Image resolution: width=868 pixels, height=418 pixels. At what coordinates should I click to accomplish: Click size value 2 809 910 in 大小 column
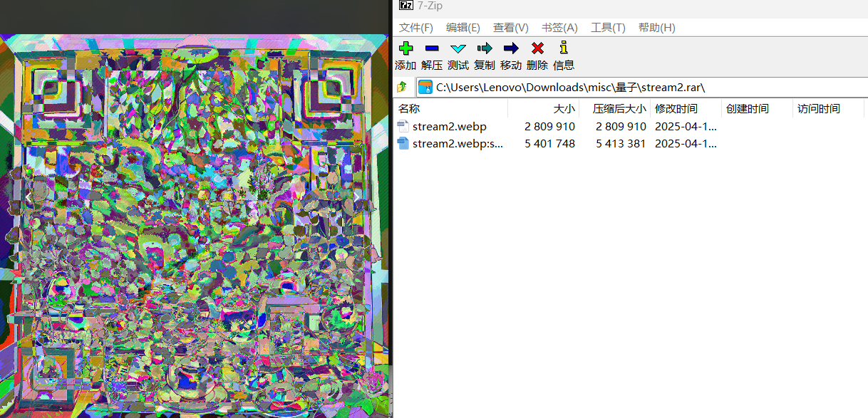click(x=549, y=127)
